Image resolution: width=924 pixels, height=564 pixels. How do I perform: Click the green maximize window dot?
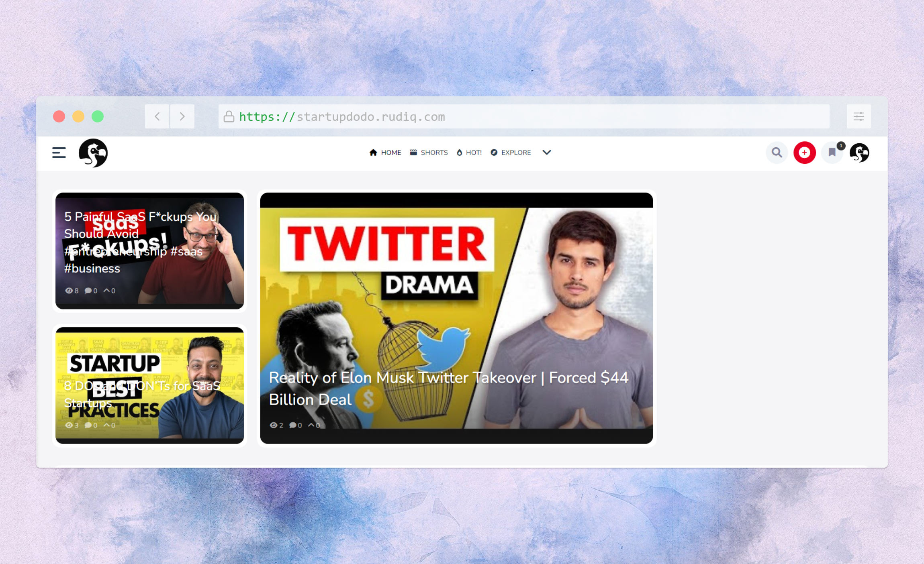[98, 116]
